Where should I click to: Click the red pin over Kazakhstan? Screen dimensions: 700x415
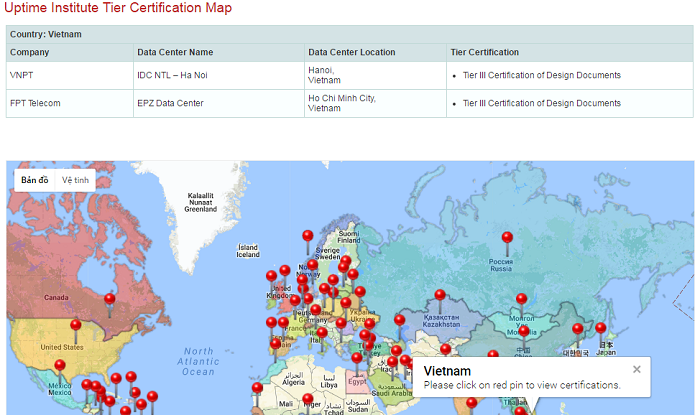coord(440,295)
